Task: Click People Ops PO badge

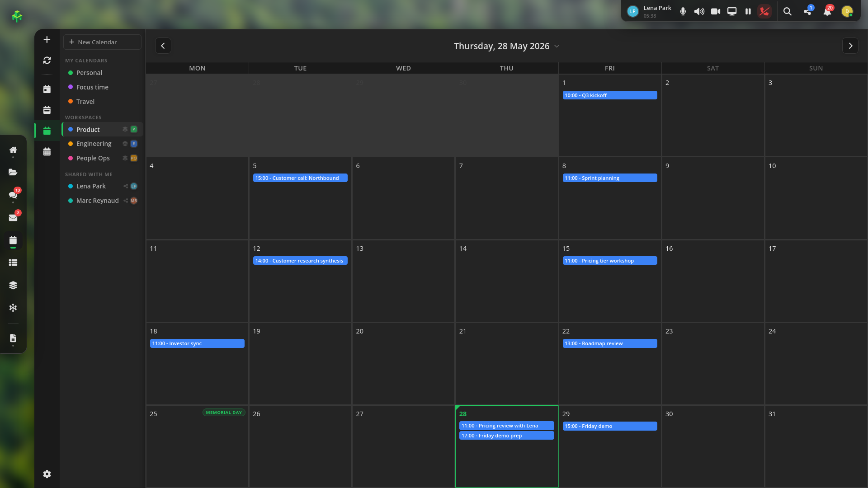Action: click(x=134, y=158)
